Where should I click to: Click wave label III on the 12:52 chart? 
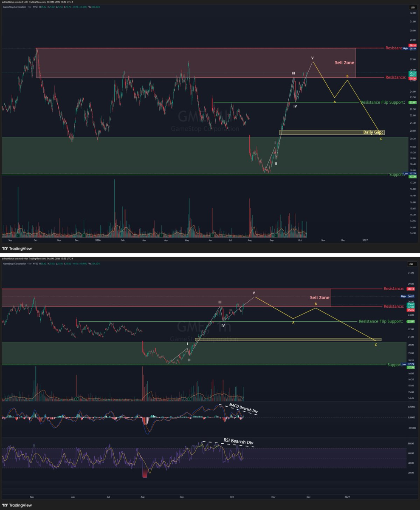point(220,302)
